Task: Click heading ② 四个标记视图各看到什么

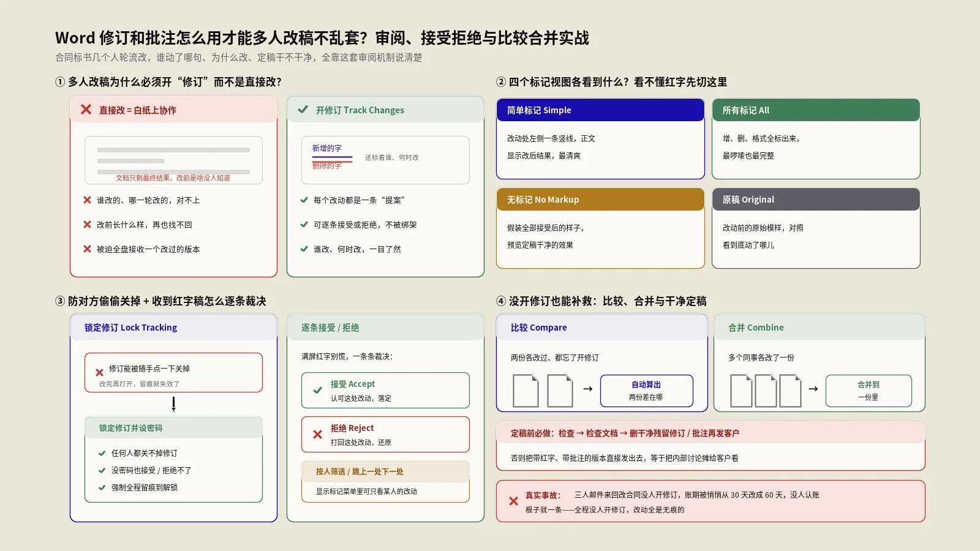Action: click(612, 82)
